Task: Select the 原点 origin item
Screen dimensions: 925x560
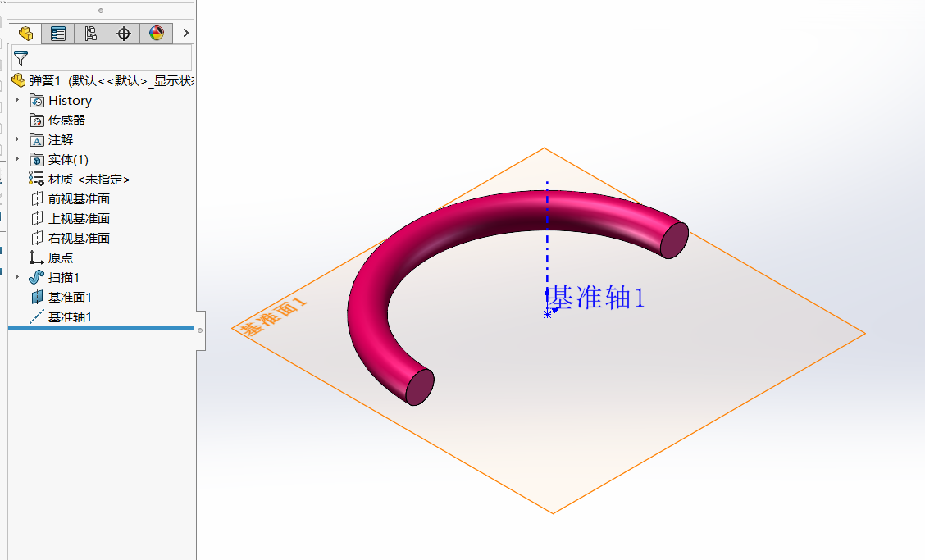Action: point(60,257)
